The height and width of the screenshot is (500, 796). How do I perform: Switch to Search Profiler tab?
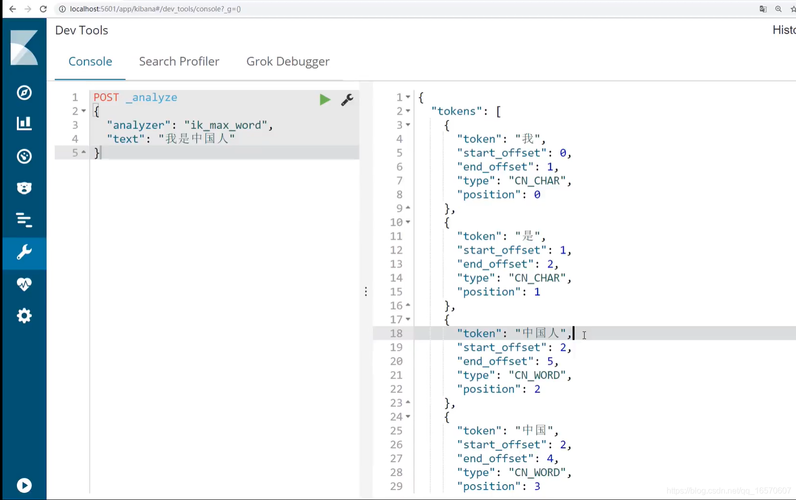179,61
